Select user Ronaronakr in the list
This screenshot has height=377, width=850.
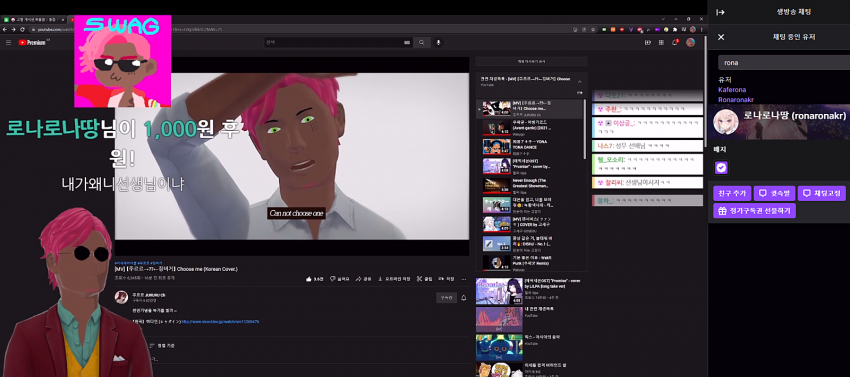pyautogui.click(x=736, y=99)
